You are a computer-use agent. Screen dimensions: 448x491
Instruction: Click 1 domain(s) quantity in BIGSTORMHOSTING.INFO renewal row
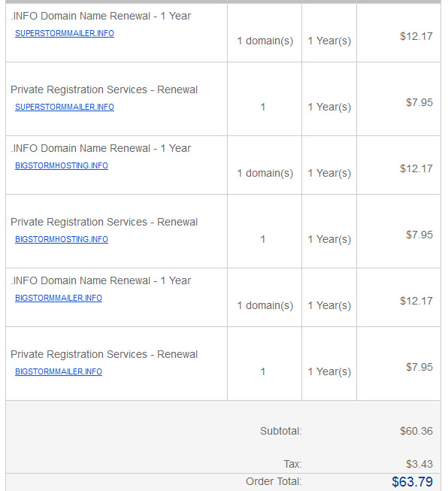click(265, 173)
